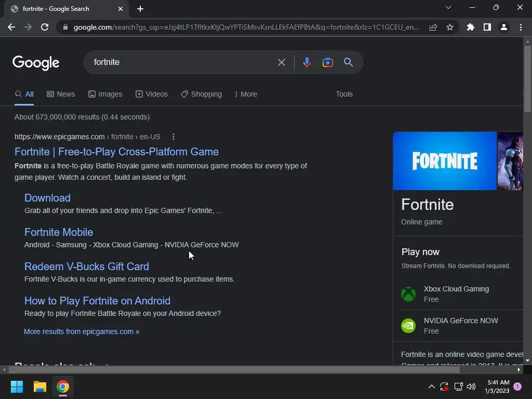
Task: Open a new tab with plus button
Action: tap(140, 9)
